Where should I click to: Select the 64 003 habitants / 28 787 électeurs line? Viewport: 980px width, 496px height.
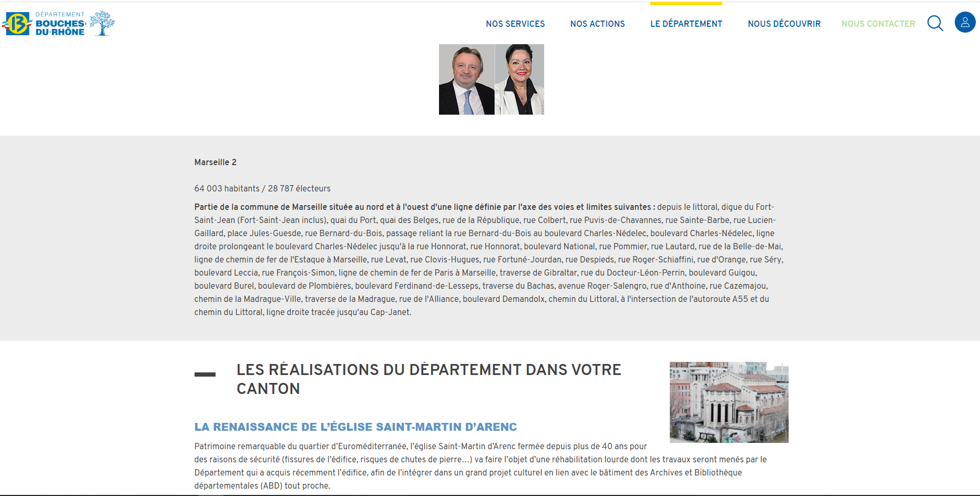(262, 188)
